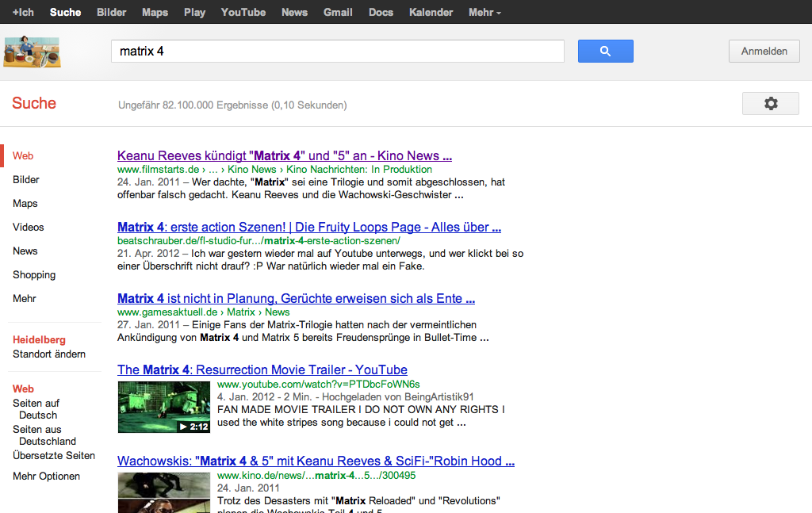This screenshot has width=812, height=513.
Task: Select Bilder in the left sidebar
Action: click(x=26, y=180)
